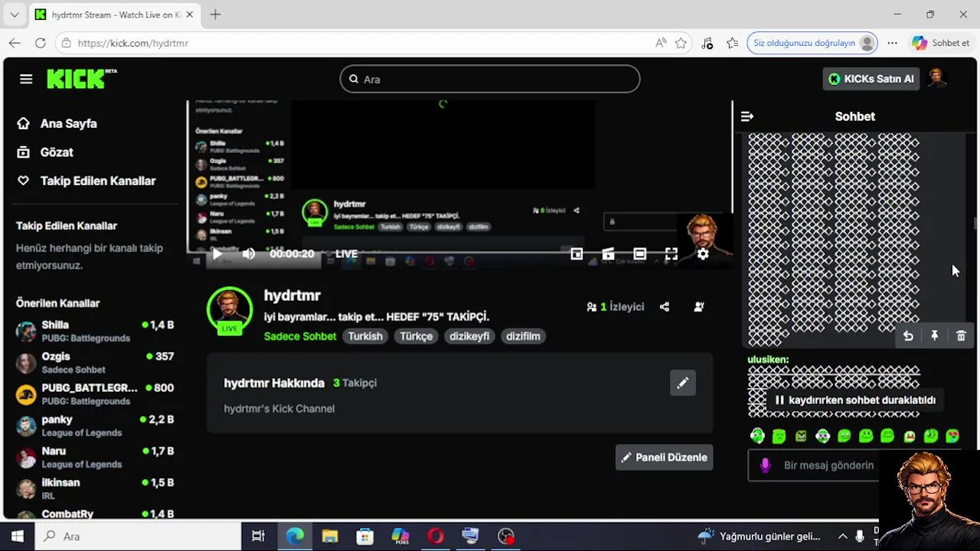Edit the hydrtmr Hakkında section
980x551 pixels.
pyautogui.click(x=683, y=383)
